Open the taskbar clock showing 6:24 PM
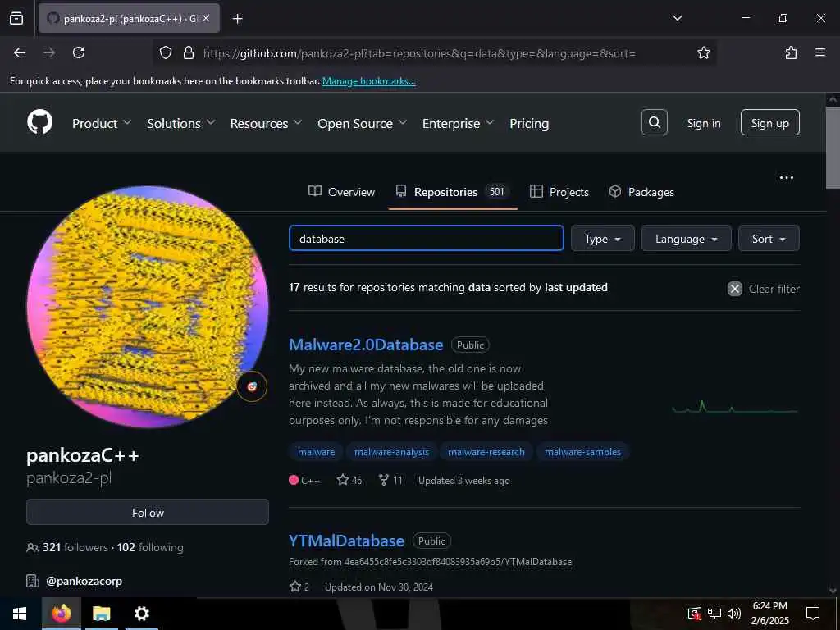 tap(769, 614)
